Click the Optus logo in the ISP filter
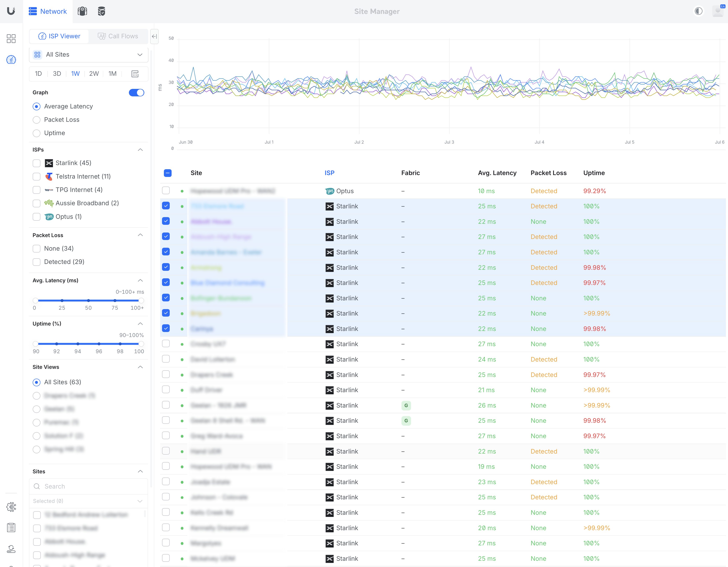728x567 pixels. click(49, 216)
